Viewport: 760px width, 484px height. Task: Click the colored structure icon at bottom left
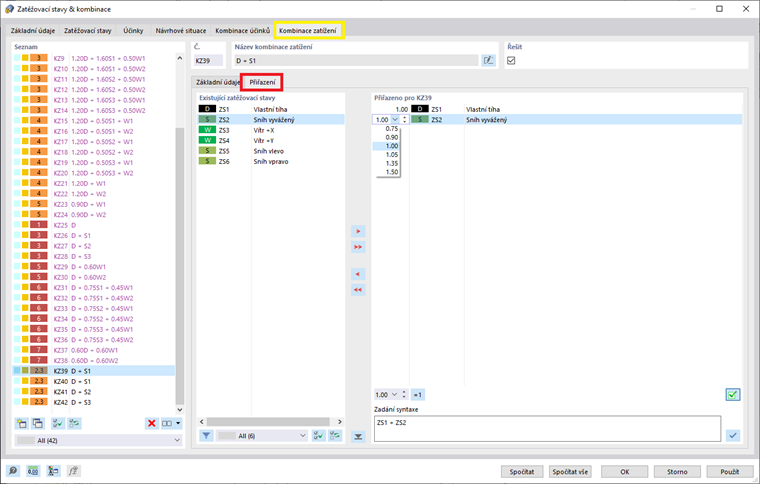(x=53, y=470)
